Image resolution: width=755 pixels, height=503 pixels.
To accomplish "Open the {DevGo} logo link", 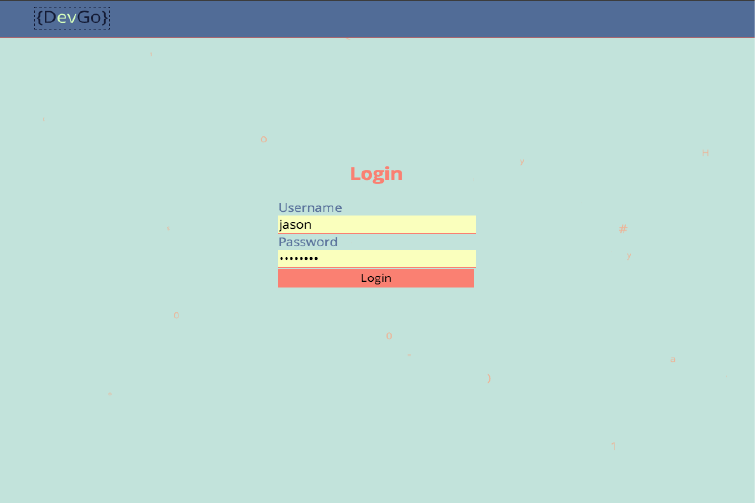I will 72,18.
